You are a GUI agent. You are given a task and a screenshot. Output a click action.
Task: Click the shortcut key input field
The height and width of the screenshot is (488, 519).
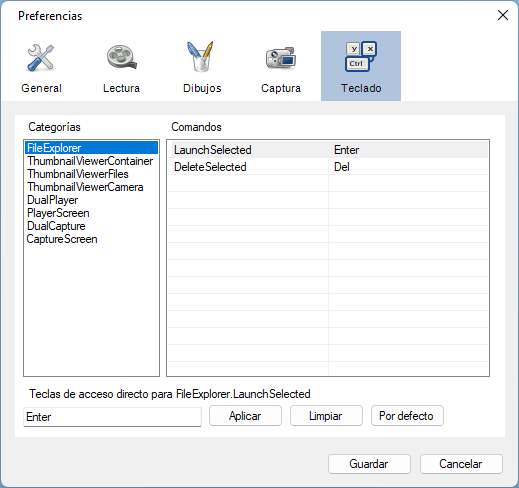click(112, 417)
